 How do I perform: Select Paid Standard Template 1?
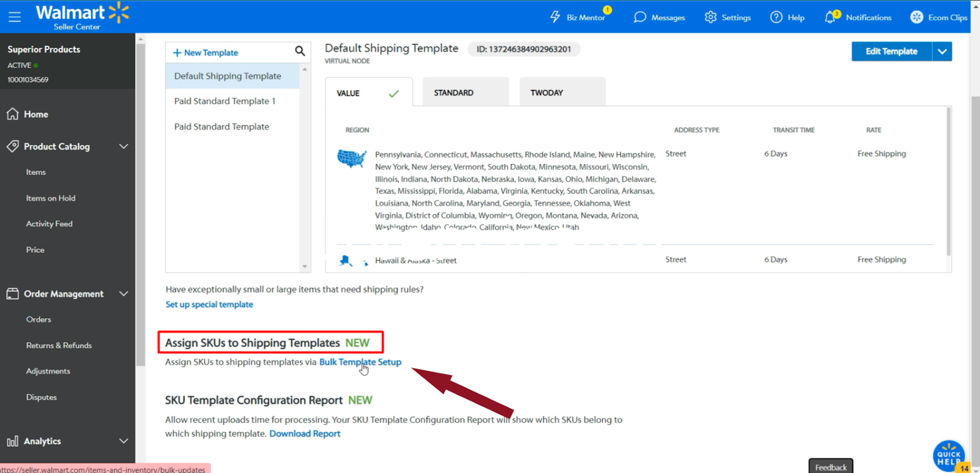click(232, 101)
